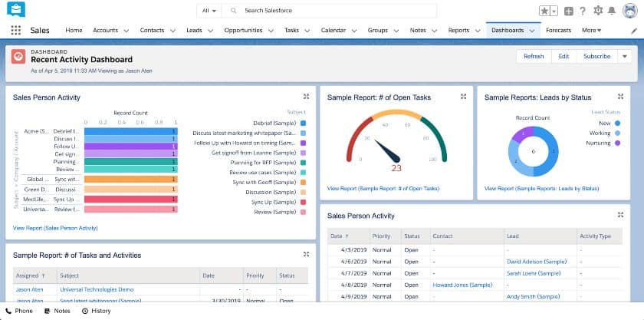Open the Notes navigation tab
The height and width of the screenshot is (320, 644).
click(418, 31)
